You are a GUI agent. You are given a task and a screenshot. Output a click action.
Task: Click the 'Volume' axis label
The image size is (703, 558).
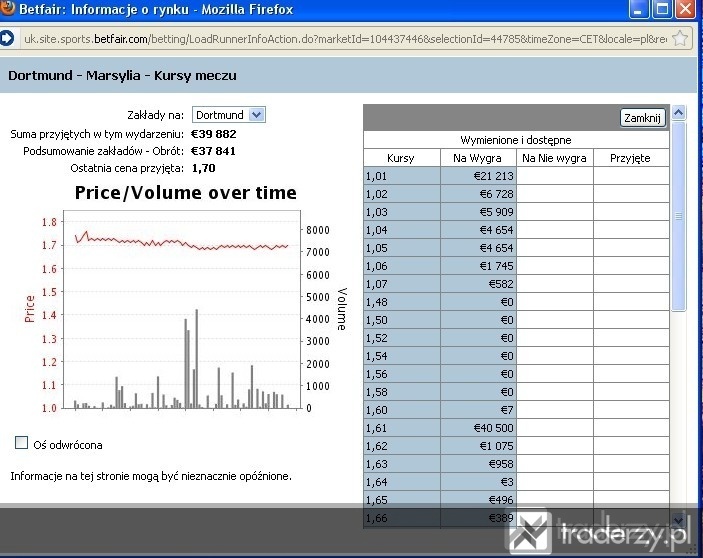point(342,309)
